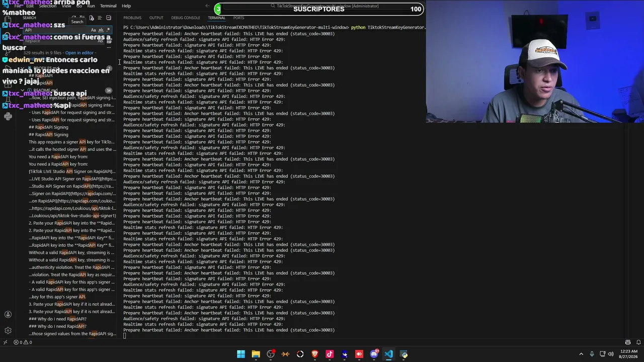644x362 pixels.
Task: Open the Terminal menu
Action: pyautogui.click(x=108, y=6)
